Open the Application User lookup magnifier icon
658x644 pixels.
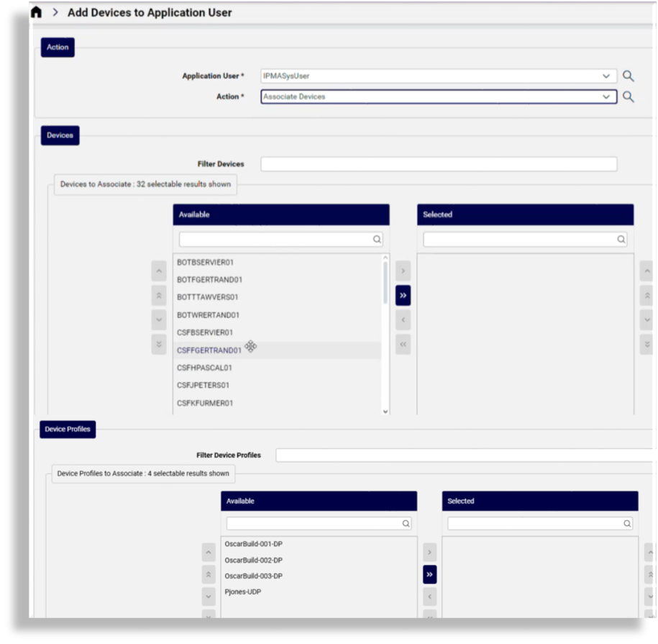[629, 76]
